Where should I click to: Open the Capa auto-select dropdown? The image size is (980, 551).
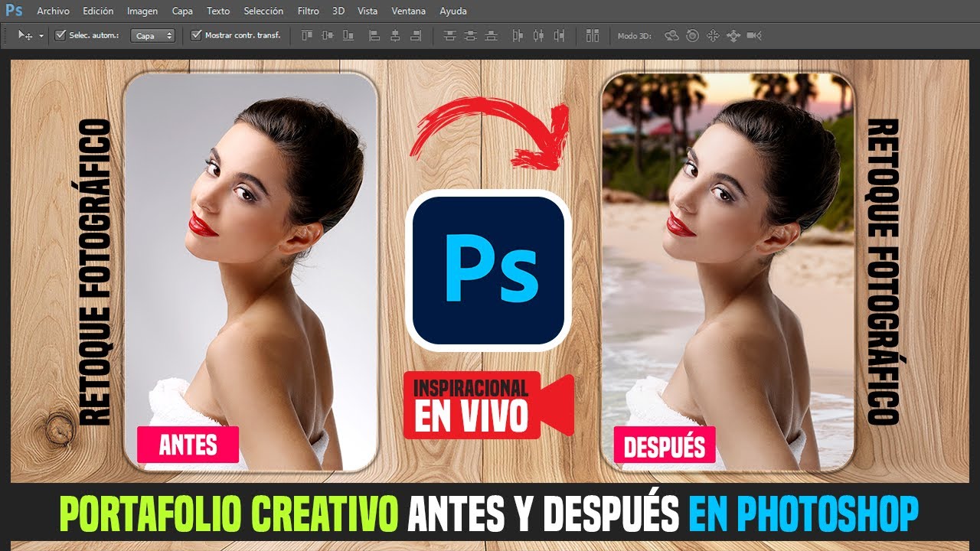coord(152,35)
